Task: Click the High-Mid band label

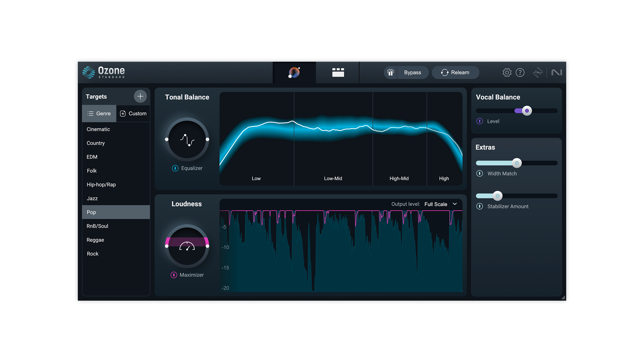Action: tap(399, 179)
